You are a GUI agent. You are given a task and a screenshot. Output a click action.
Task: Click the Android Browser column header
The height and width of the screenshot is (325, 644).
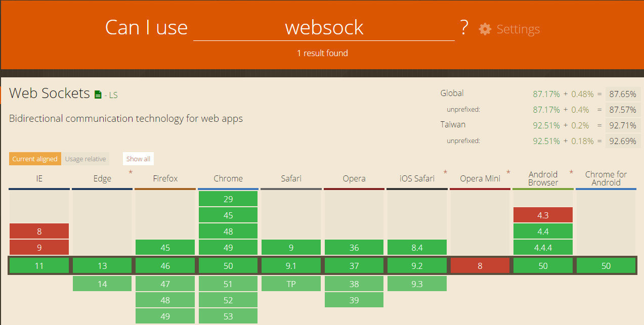[x=543, y=178]
